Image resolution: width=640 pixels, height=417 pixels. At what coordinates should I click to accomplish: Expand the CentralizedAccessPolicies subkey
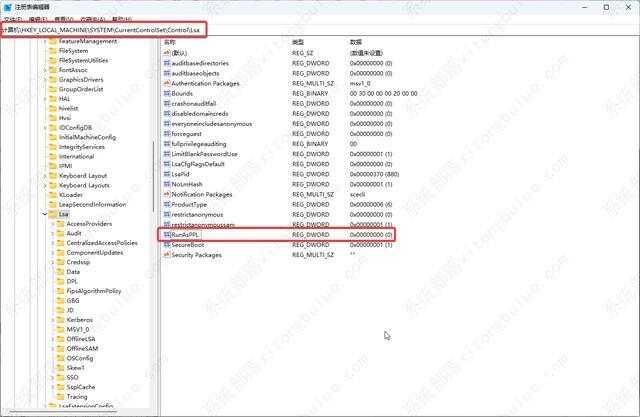click(x=53, y=243)
